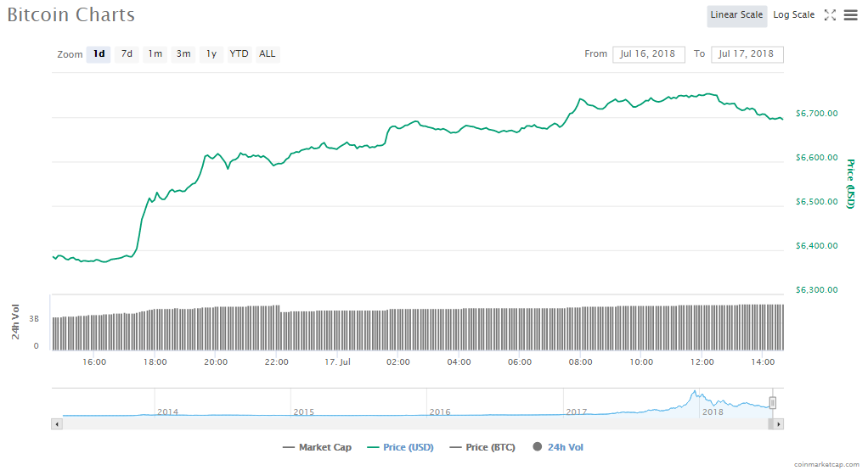Toggle 24h Vol legend circle icon
Image resolution: width=868 pixels, height=476 pixels.
(537, 447)
